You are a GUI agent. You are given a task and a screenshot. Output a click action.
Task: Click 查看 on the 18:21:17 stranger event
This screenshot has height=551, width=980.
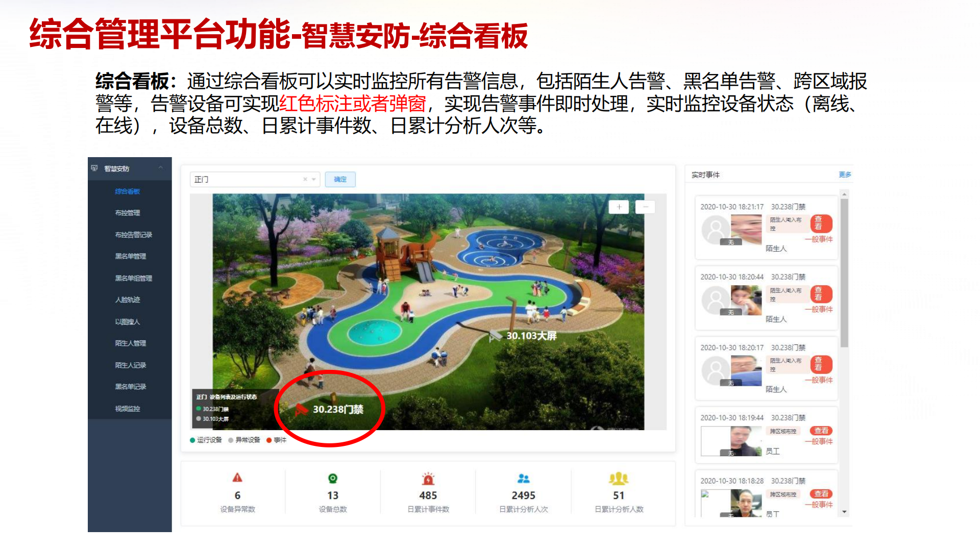coord(821,223)
